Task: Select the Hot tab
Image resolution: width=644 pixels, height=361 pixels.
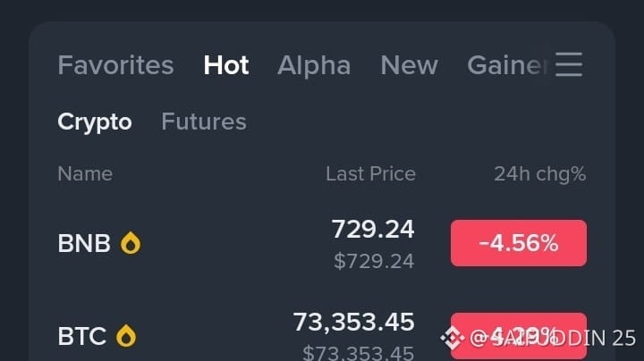Action: (x=226, y=65)
